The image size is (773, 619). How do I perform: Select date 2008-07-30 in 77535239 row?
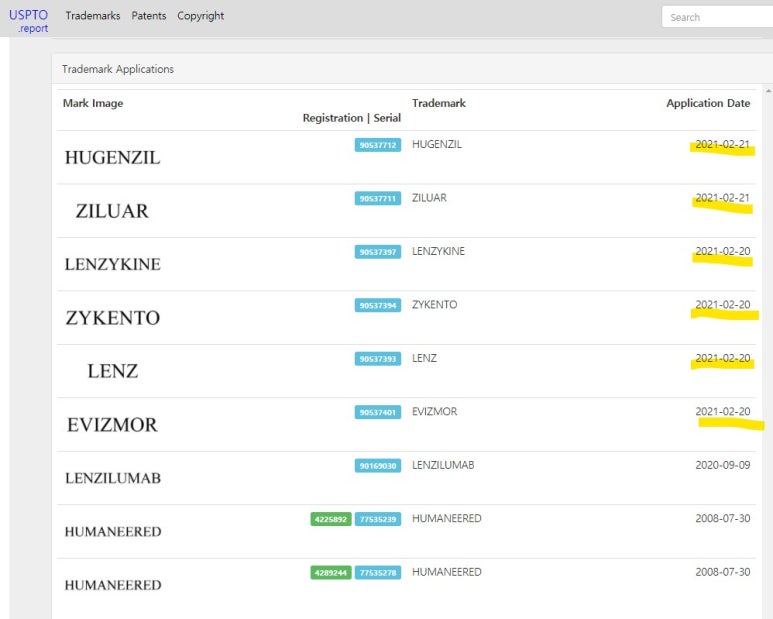coord(723,518)
